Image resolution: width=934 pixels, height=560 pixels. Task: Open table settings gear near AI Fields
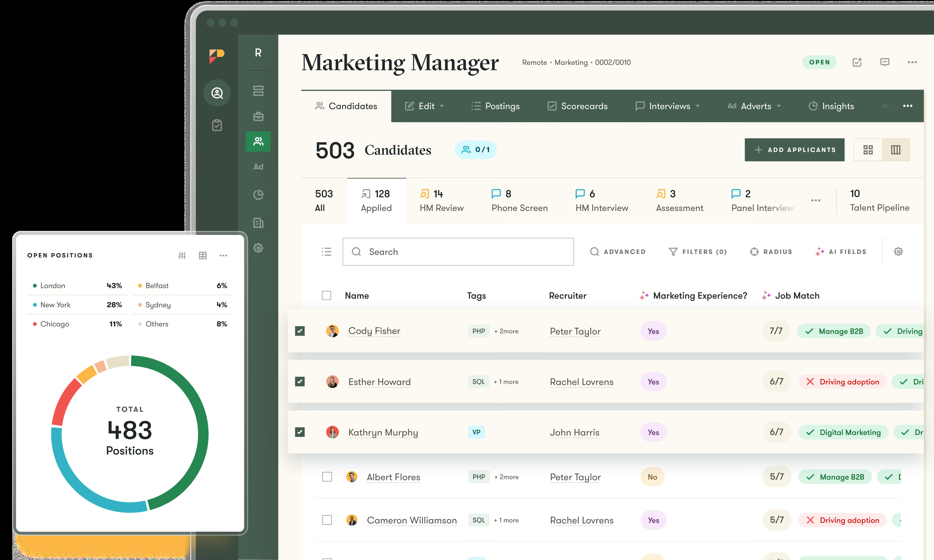coord(898,252)
